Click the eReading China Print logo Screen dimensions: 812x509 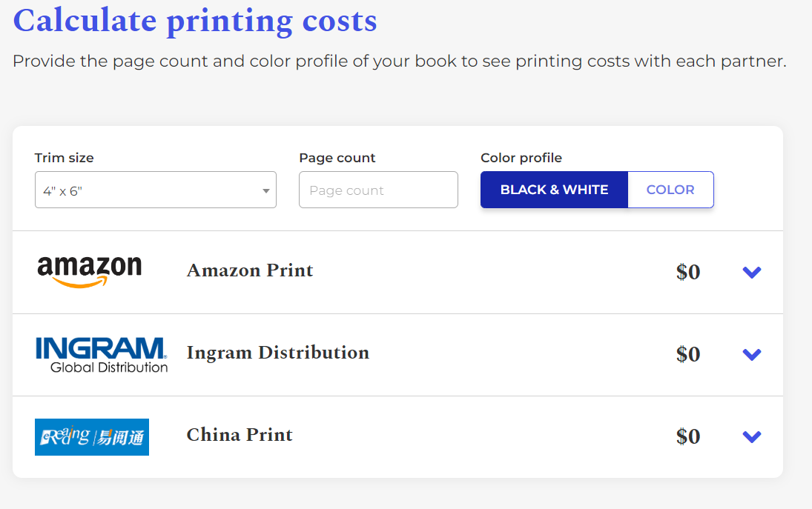tap(91, 437)
